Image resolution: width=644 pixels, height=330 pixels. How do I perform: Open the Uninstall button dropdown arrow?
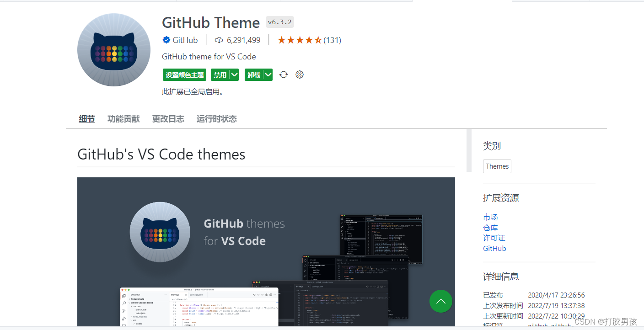pyautogui.click(x=268, y=75)
